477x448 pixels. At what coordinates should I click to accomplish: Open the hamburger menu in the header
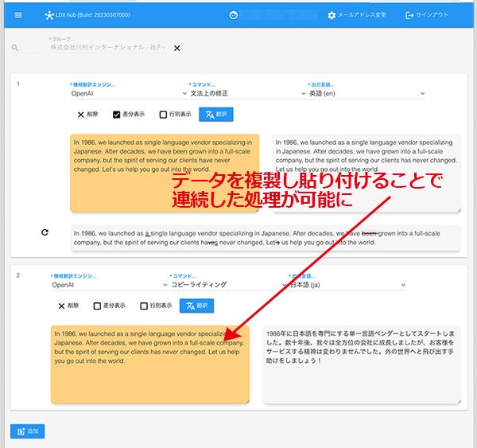18,15
